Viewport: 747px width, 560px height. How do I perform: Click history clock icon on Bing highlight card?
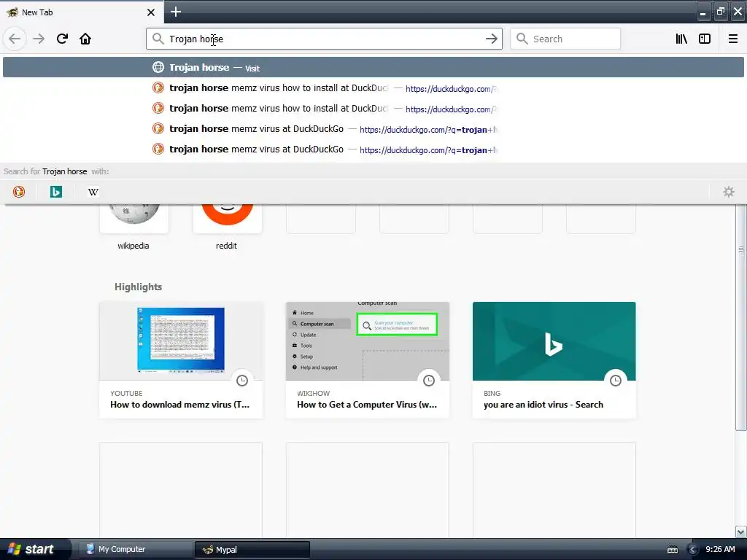616,381
